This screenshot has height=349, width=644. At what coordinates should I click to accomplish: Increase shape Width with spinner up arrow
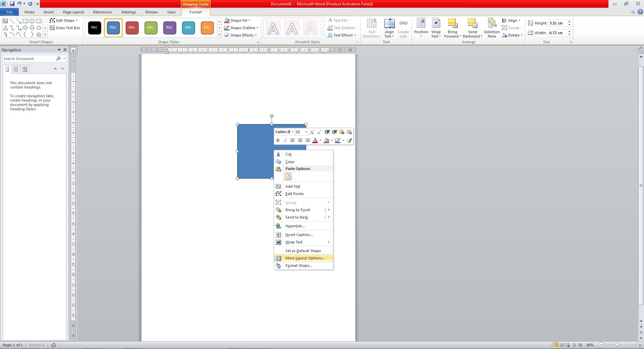coord(569,31)
